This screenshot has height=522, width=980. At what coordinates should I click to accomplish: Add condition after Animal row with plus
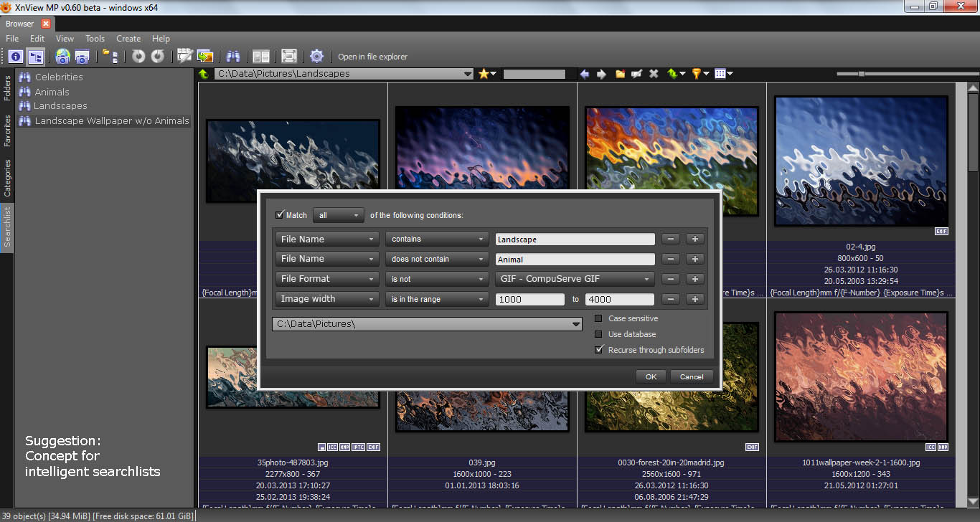click(x=694, y=260)
